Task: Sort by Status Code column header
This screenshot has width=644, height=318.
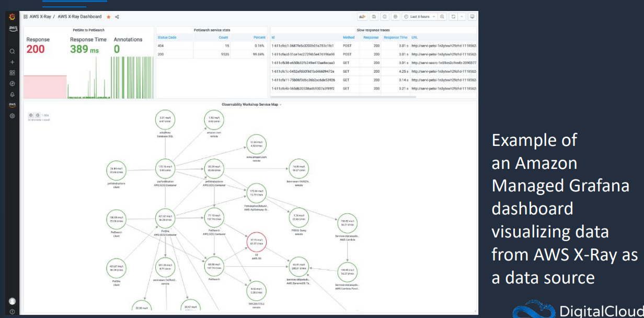Action: 167,38
